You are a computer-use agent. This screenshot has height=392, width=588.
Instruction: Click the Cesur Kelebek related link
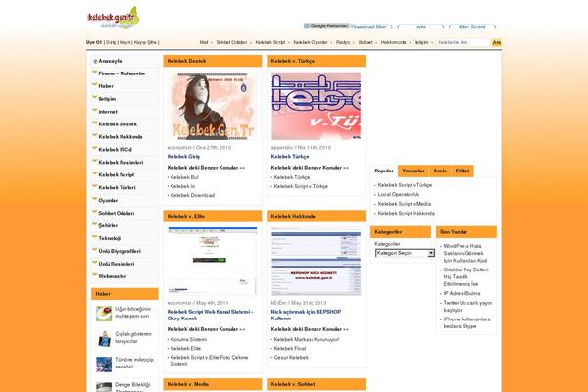(x=291, y=358)
